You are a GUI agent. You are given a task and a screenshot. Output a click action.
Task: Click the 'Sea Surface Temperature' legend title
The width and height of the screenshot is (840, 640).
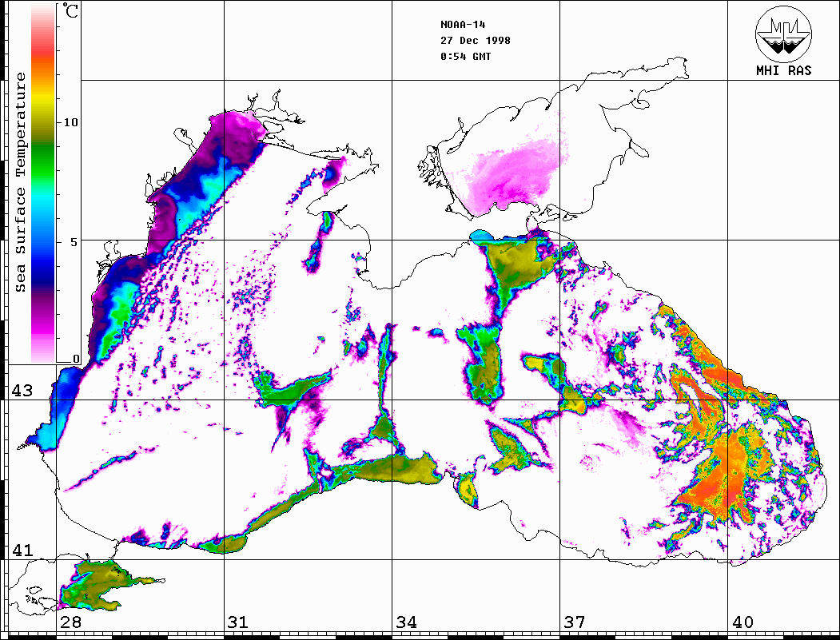tap(20, 182)
